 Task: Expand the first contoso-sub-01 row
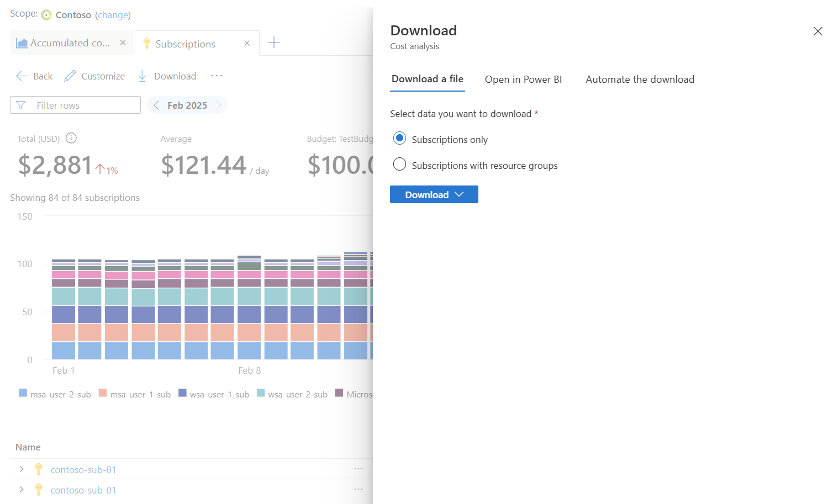(22, 469)
